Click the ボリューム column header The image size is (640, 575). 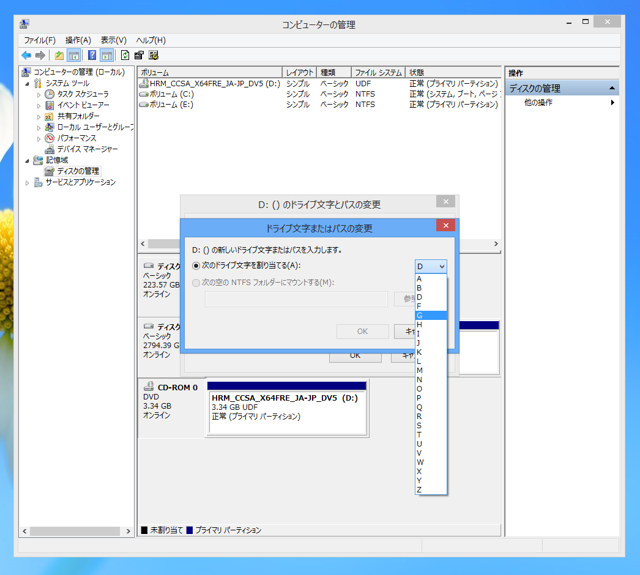(210, 72)
